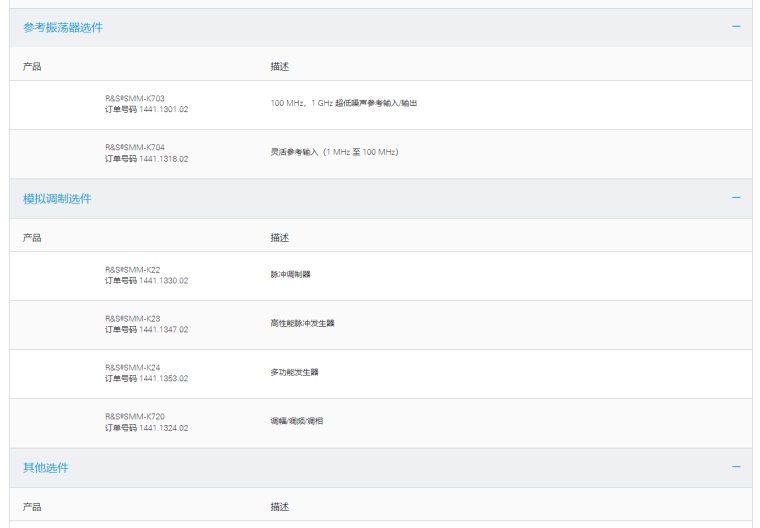Image resolution: width=760 pixels, height=528 pixels.
Task: Click the 参考振荡器选件 section title
Action: (63, 27)
